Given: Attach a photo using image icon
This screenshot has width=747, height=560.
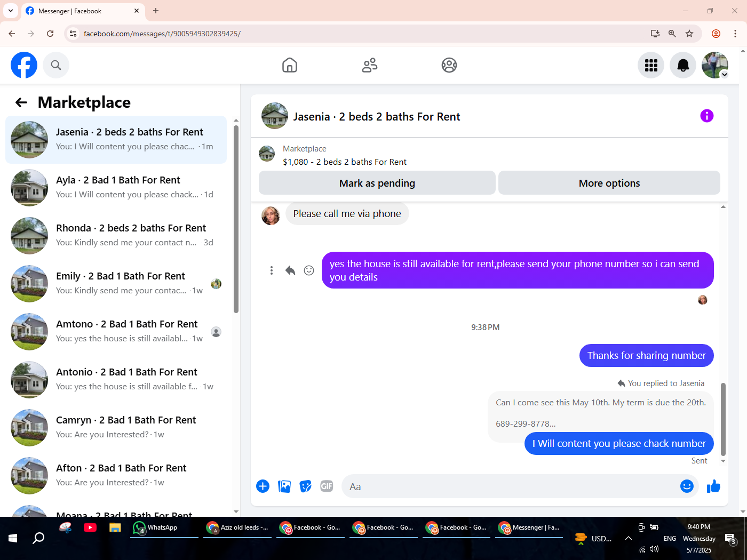Looking at the screenshot, I should point(284,486).
